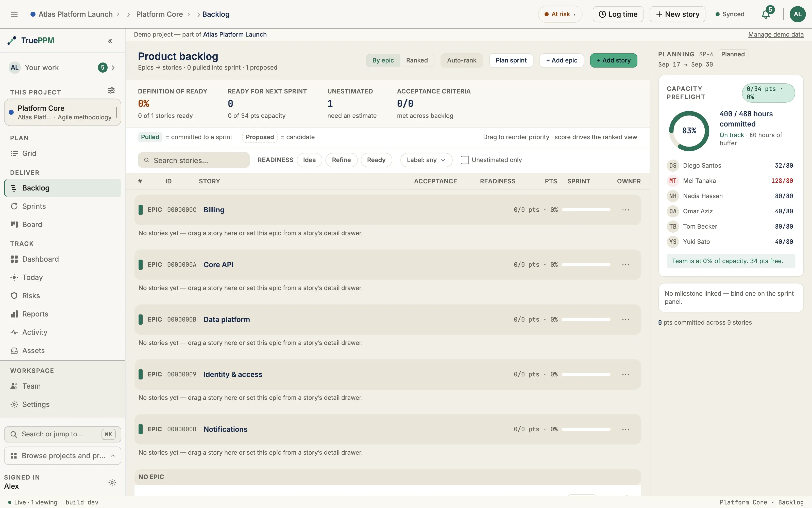Toggle the Ready readiness filter
812x508 pixels.
pos(376,160)
